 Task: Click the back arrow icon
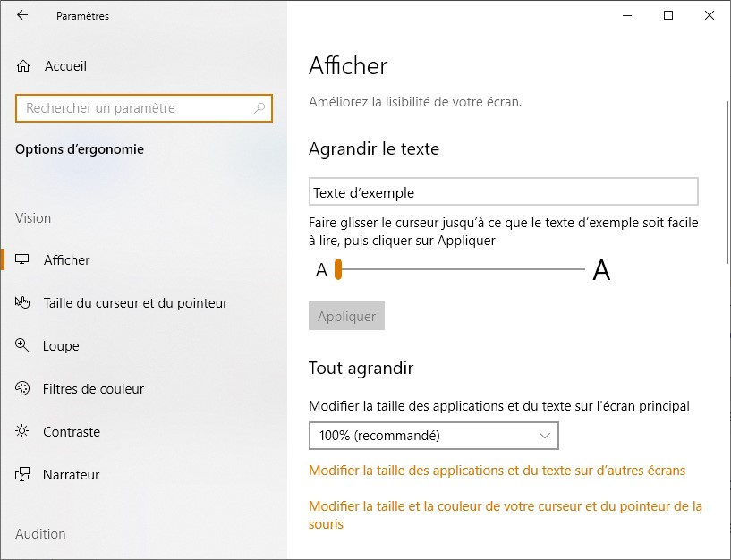click(x=22, y=15)
